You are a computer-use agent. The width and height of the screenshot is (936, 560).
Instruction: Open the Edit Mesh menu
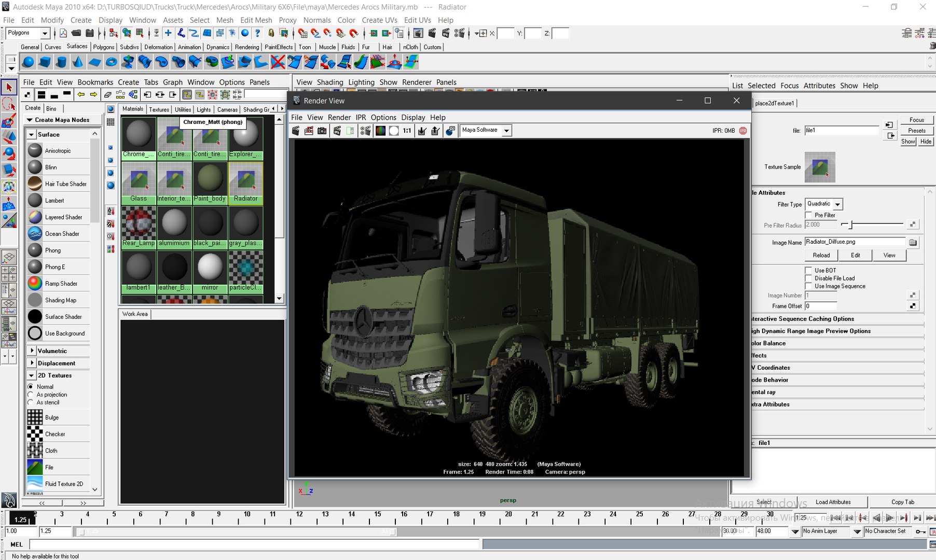(x=256, y=20)
